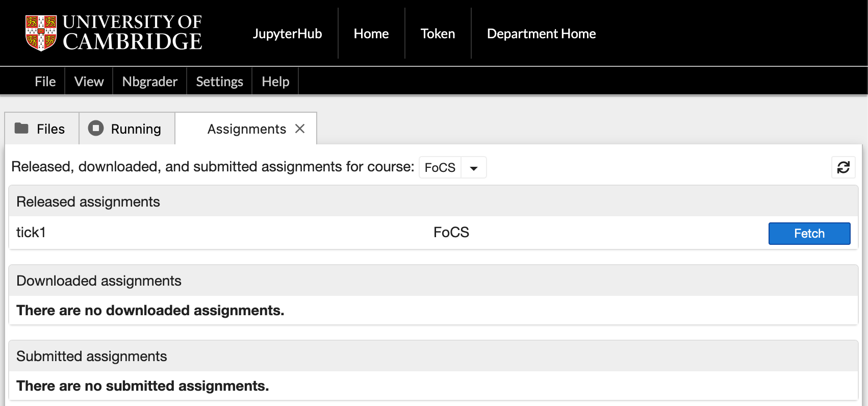Click the stop-circle icon on Running tab
Viewport: 868px width, 406px height.
click(95, 129)
